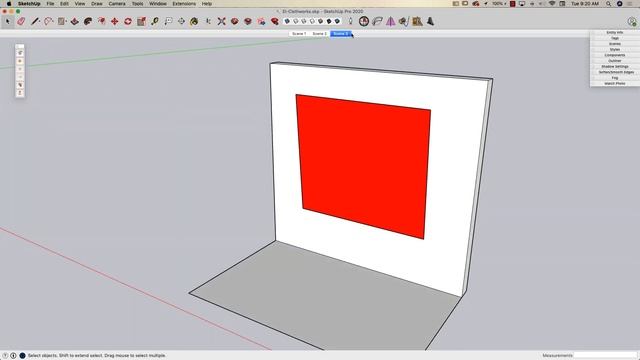Open the Geo-location globe toolbar icon
The height and width of the screenshot is (360, 640).
(364, 21)
